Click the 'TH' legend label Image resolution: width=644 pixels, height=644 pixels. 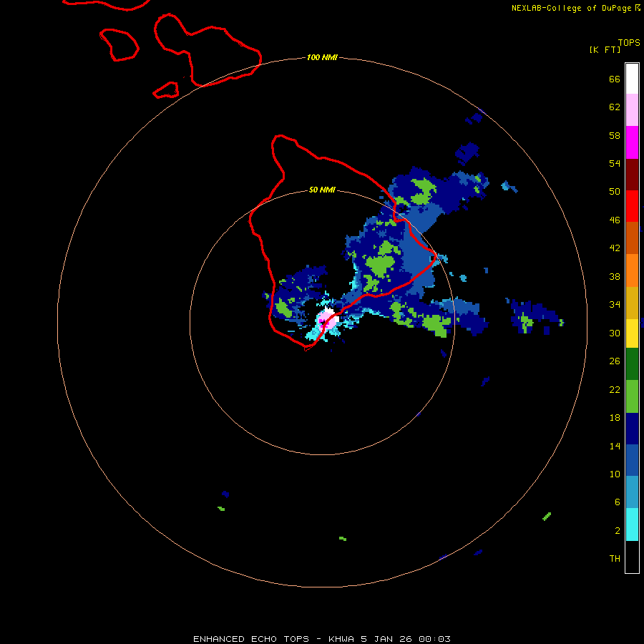(615, 559)
